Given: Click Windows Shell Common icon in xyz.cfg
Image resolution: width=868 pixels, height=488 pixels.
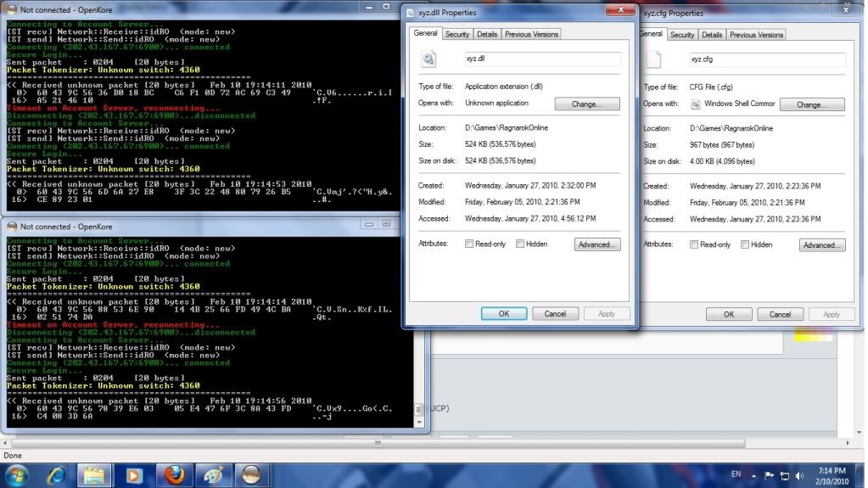Looking at the screenshot, I should point(695,104).
